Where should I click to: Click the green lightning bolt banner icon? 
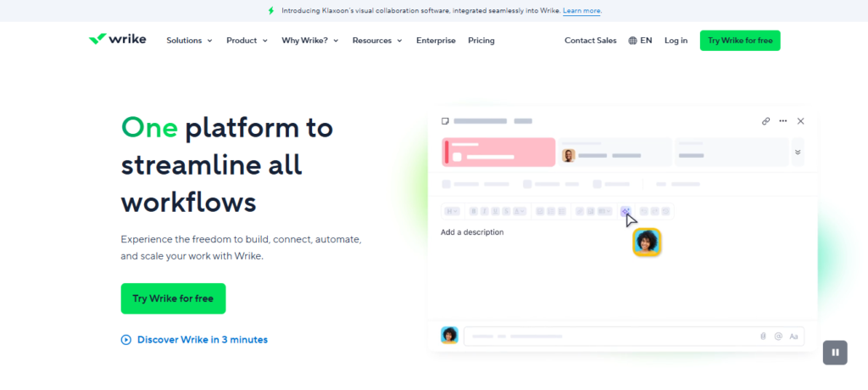tap(270, 10)
